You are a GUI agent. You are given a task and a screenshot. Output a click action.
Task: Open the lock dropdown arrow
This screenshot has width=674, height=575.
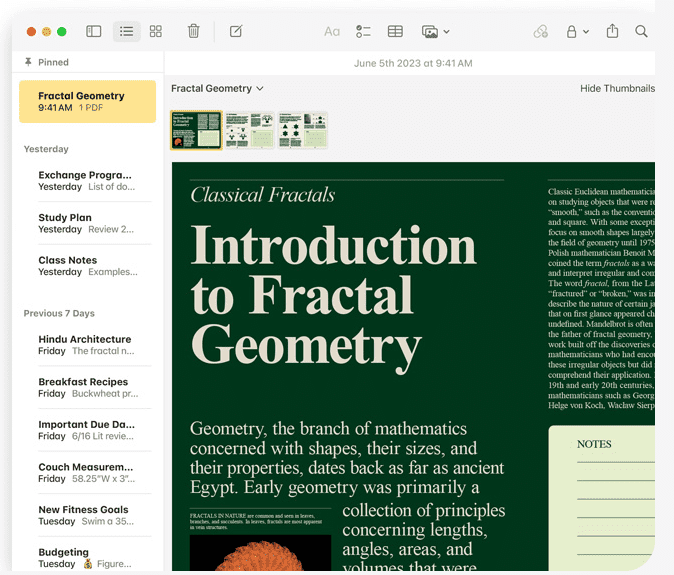pyautogui.click(x=586, y=31)
